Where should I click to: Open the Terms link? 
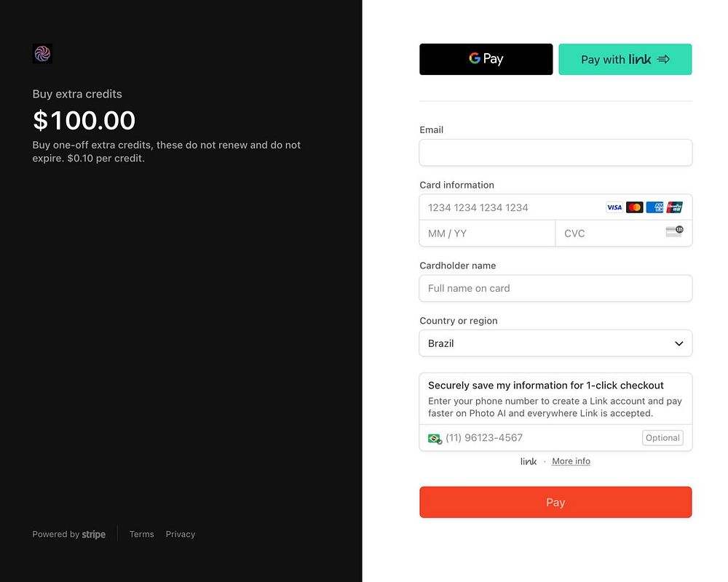point(141,534)
